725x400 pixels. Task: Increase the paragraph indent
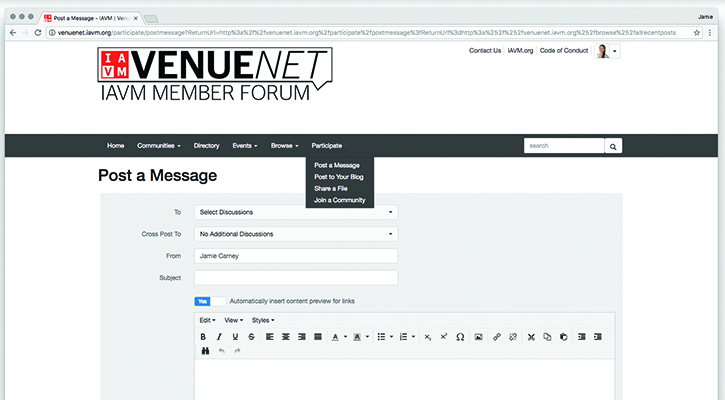pyautogui.click(x=598, y=337)
